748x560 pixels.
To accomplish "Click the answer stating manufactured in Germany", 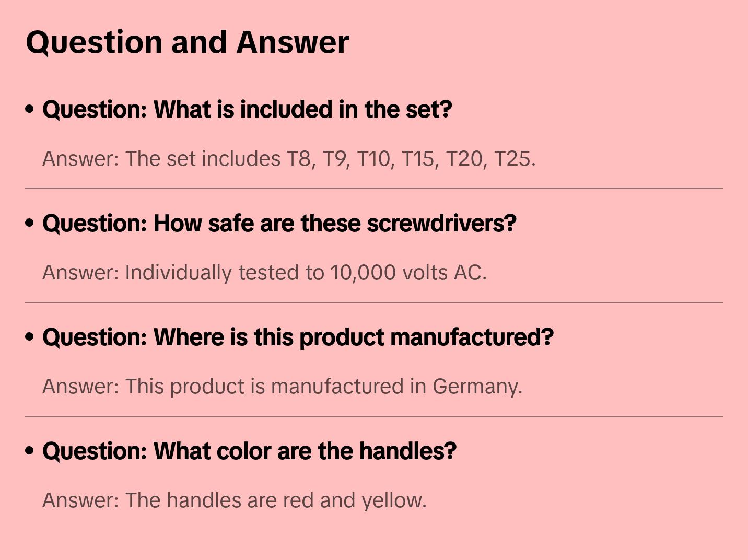I will (x=282, y=387).
